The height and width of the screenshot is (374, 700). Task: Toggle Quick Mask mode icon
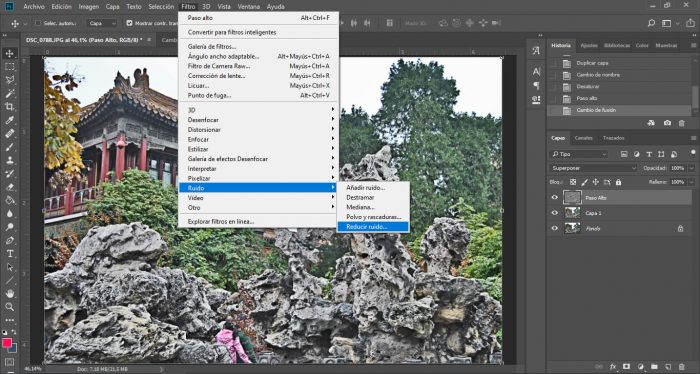tap(9, 362)
